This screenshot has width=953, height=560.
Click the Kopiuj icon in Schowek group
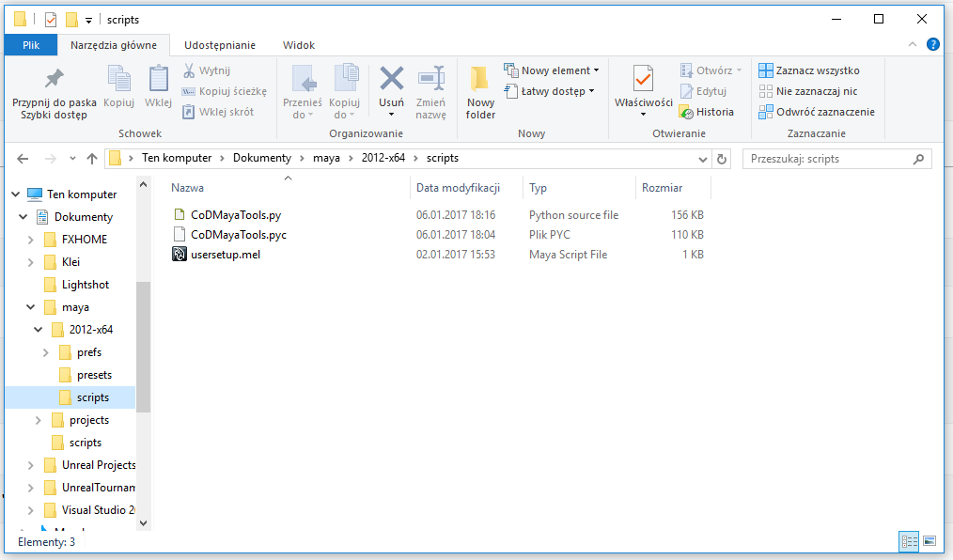119,79
